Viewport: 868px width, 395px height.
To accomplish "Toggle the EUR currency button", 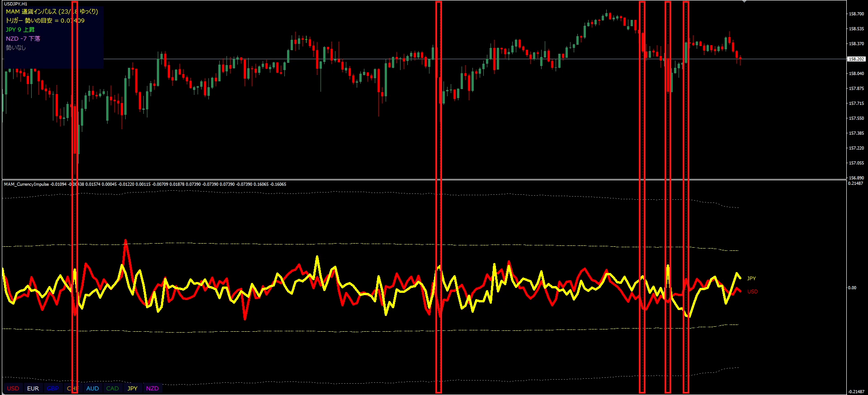I will click(x=33, y=388).
